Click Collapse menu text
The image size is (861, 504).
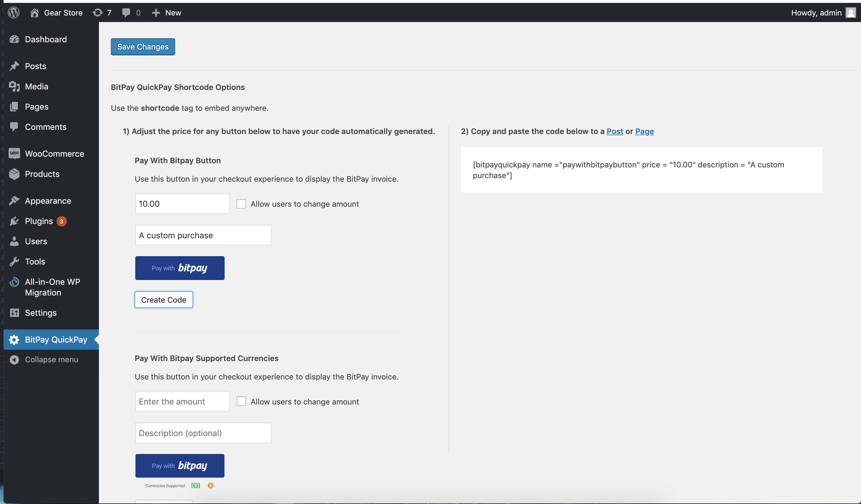51,360
